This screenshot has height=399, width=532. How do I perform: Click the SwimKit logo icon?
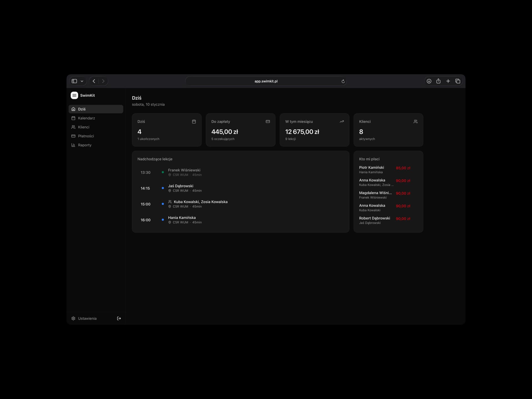(74, 95)
